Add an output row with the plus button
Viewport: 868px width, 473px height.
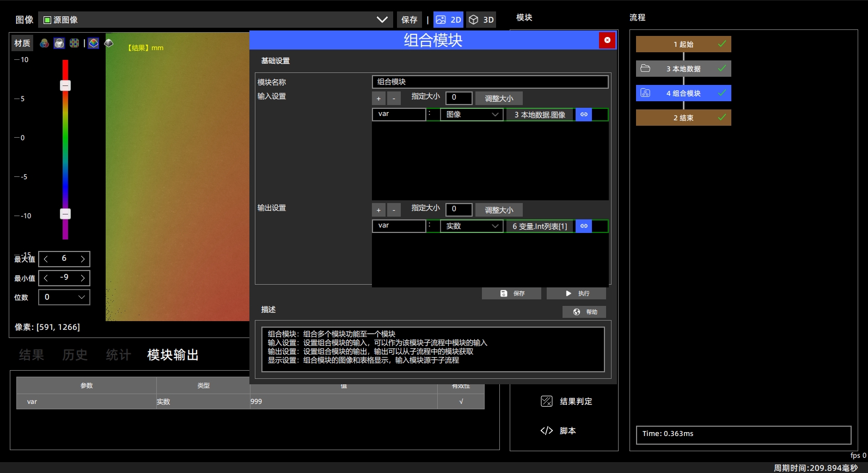pos(378,210)
